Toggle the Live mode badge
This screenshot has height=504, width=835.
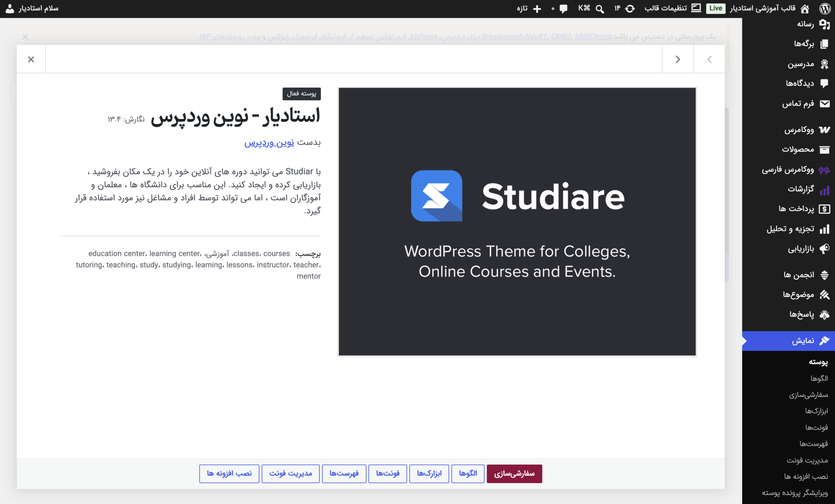[715, 8]
